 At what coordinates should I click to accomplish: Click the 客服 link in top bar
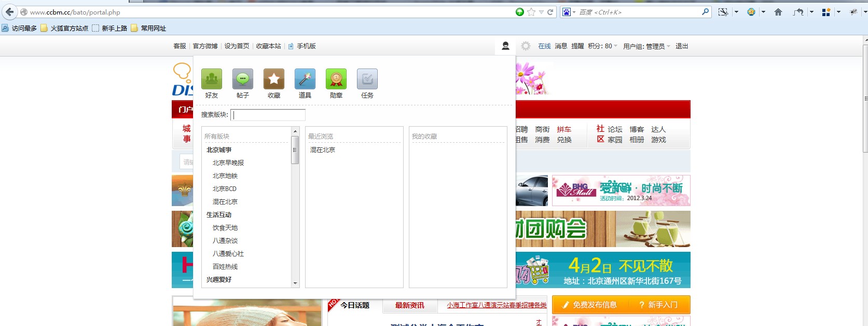[x=180, y=46]
